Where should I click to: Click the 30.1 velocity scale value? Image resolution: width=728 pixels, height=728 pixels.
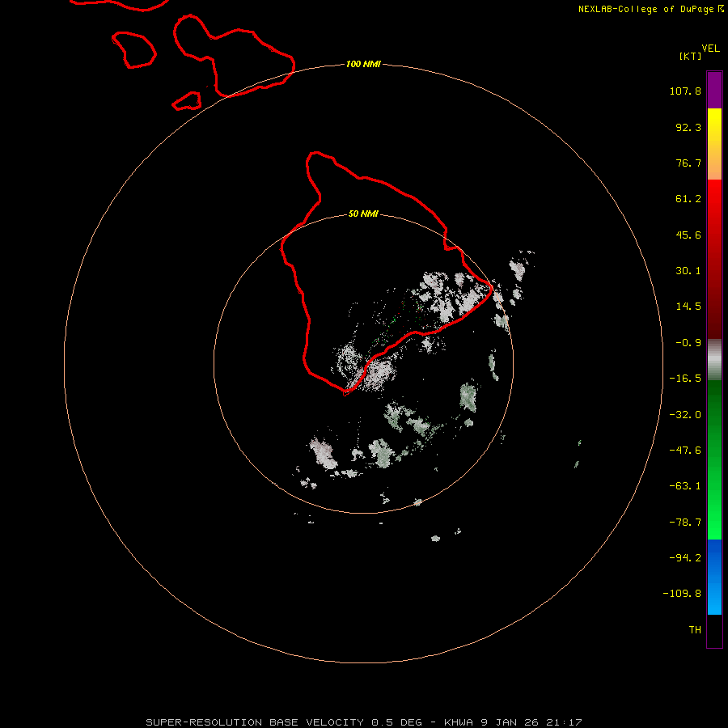(688, 271)
